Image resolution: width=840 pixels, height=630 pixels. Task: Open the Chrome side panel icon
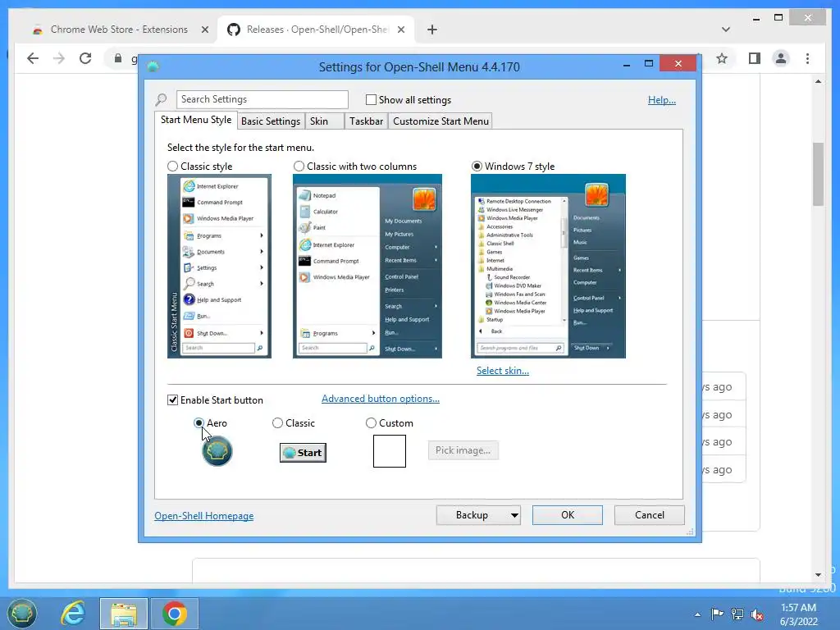(755, 58)
